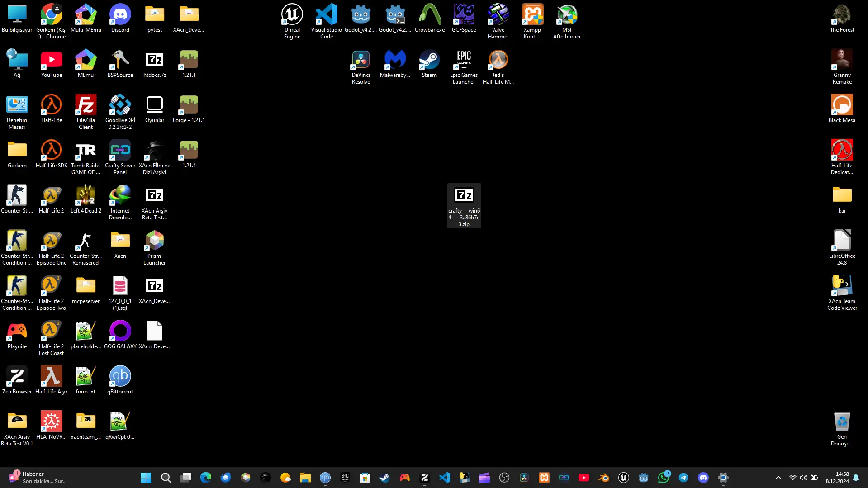Select the 127_0_0_1 (1).sql file
The height and width of the screenshot is (488, 868).
tap(120, 293)
